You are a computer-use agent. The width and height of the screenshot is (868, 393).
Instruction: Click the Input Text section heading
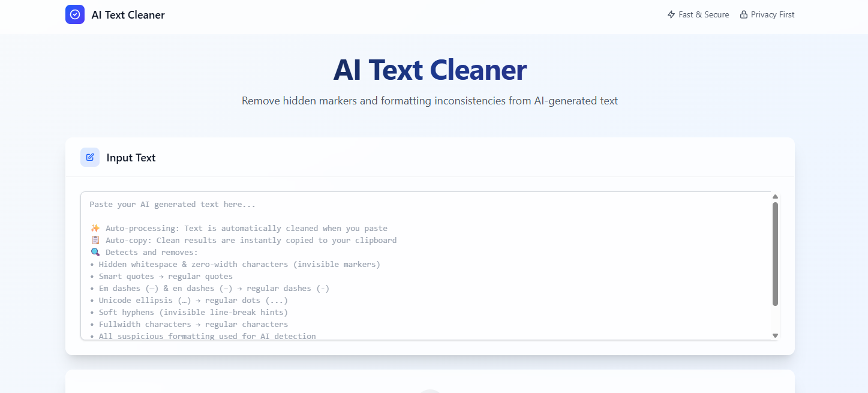(x=131, y=158)
